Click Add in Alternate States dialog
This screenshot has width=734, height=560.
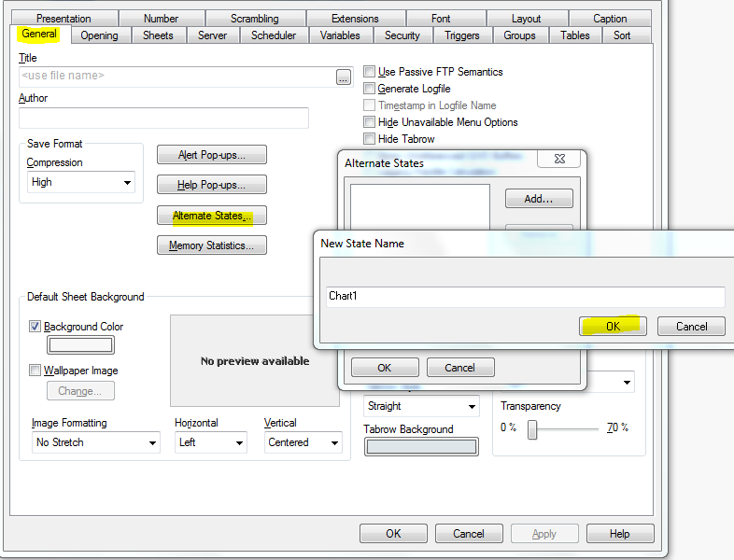(x=539, y=199)
